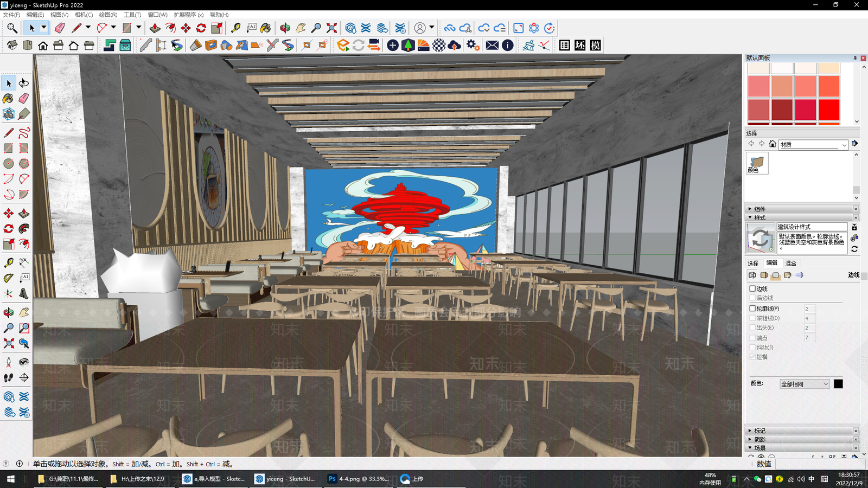Toggle the 短横 checkbox
The width and height of the screenshot is (868, 488).
[x=752, y=357]
